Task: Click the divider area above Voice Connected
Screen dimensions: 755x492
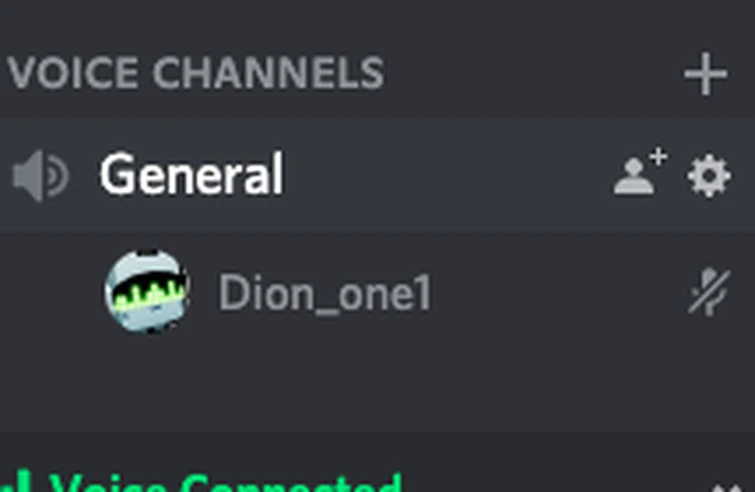Action: 378,448
